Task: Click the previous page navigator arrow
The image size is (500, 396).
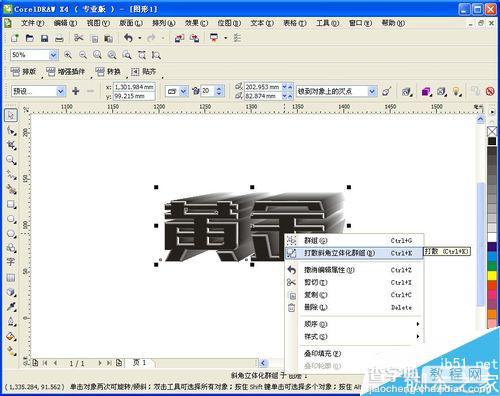Action: click(x=55, y=363)
